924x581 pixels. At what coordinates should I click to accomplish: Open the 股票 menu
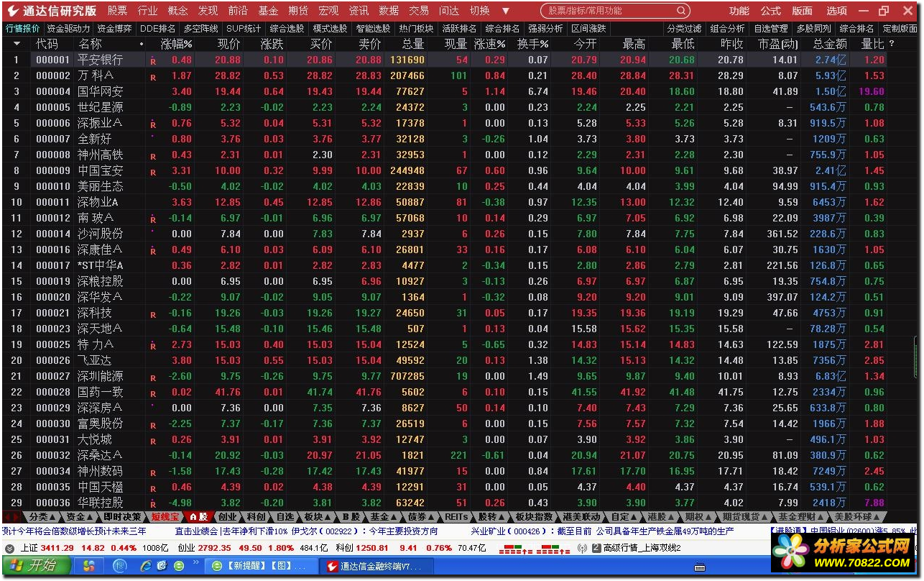117,11
